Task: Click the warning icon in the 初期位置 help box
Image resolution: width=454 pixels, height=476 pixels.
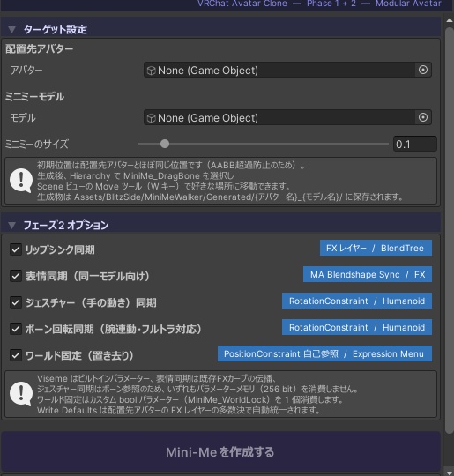Action: tap(21, 181)
